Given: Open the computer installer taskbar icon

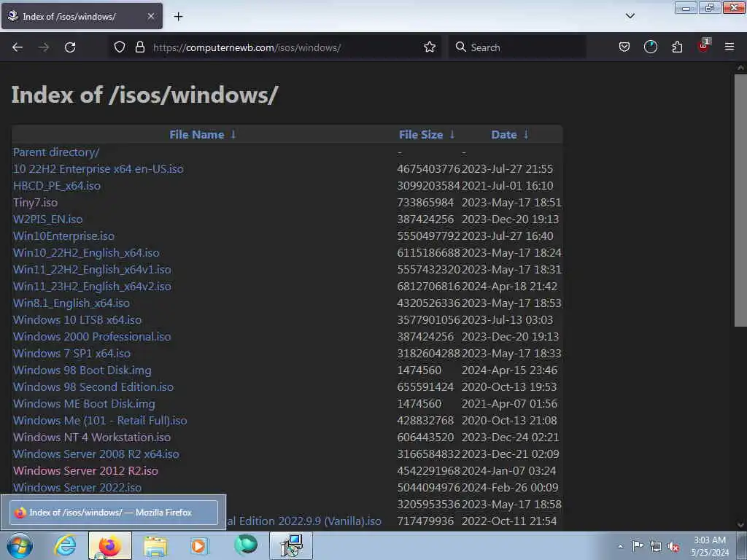Looking at the screenshot, I should pyautogui.click(x=291, y=545).
